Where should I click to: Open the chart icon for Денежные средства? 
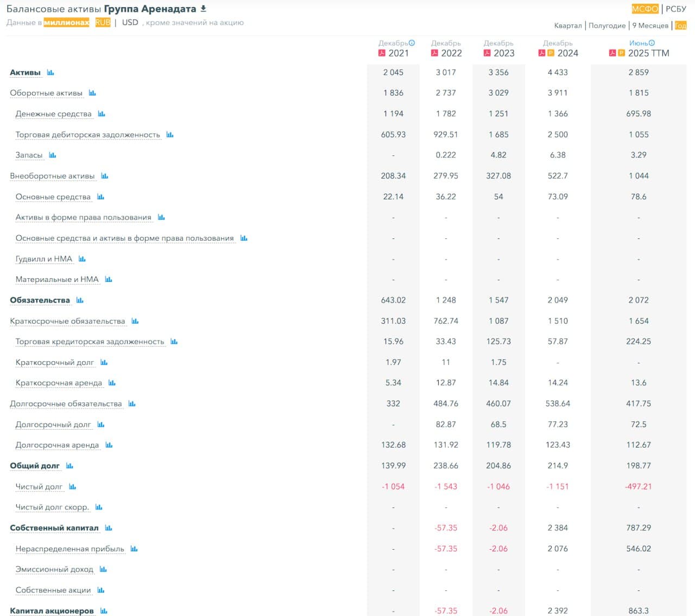pyautogui.click(x=102, y=114)
